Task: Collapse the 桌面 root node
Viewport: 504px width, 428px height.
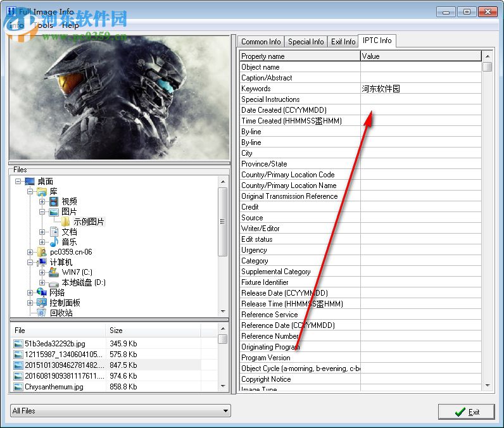Action: tap(18, 182)
